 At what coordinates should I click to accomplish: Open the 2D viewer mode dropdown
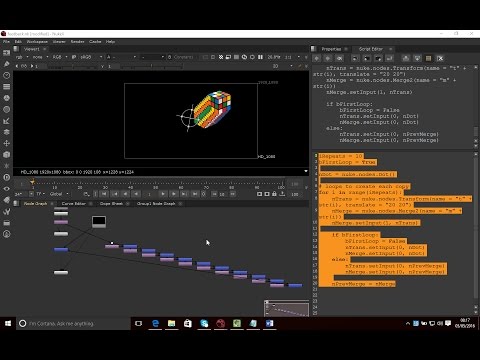click(283, 66)
